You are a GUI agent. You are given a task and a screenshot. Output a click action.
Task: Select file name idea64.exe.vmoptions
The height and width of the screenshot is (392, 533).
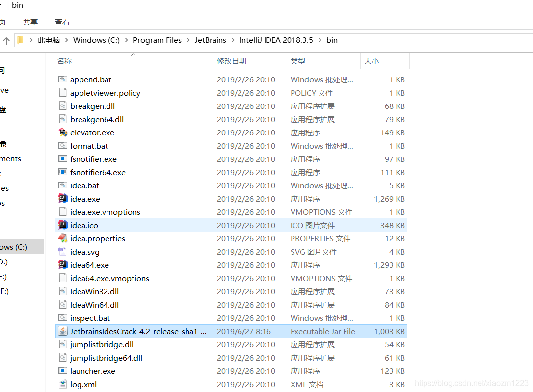pyautogui.click(x=109, y=279)
